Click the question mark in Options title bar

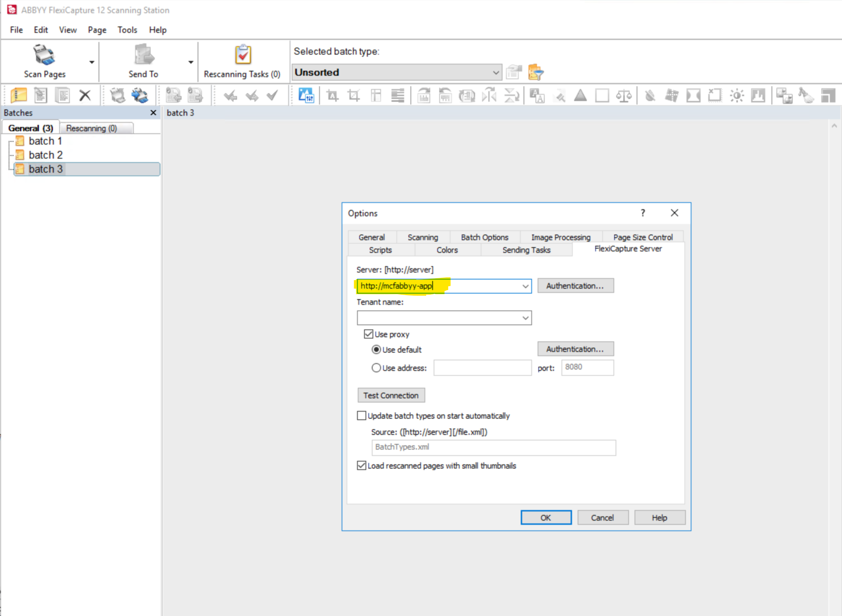click(643, 213)
